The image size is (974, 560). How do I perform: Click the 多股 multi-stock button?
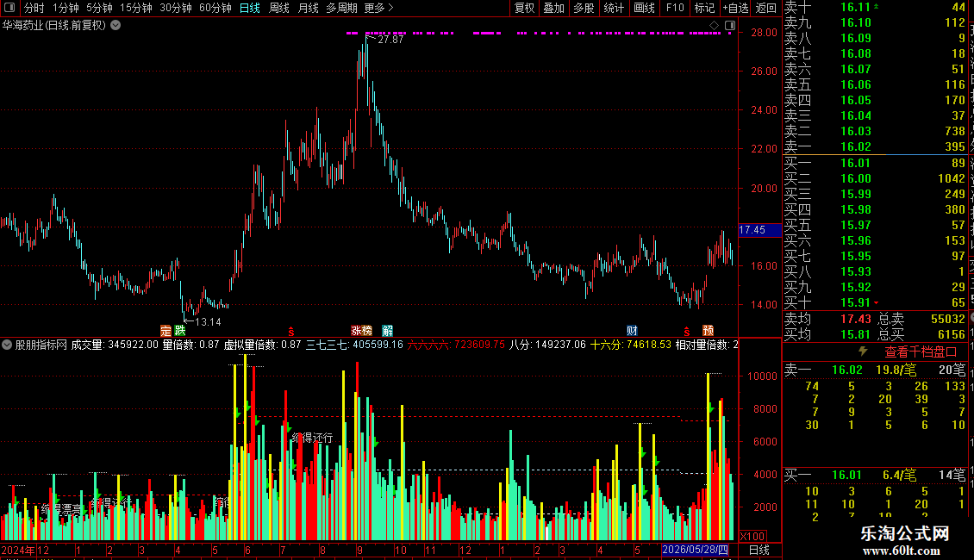point(584,8)
